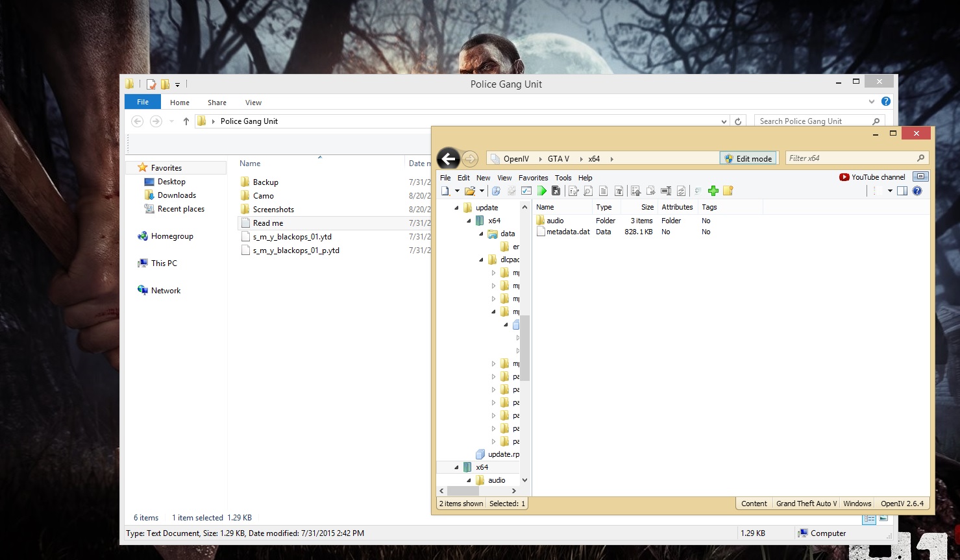The height and width of the screenshot is (560, 960).
Task: Click the refresh icon next to Explorer address bar
Action: [738, 121]
